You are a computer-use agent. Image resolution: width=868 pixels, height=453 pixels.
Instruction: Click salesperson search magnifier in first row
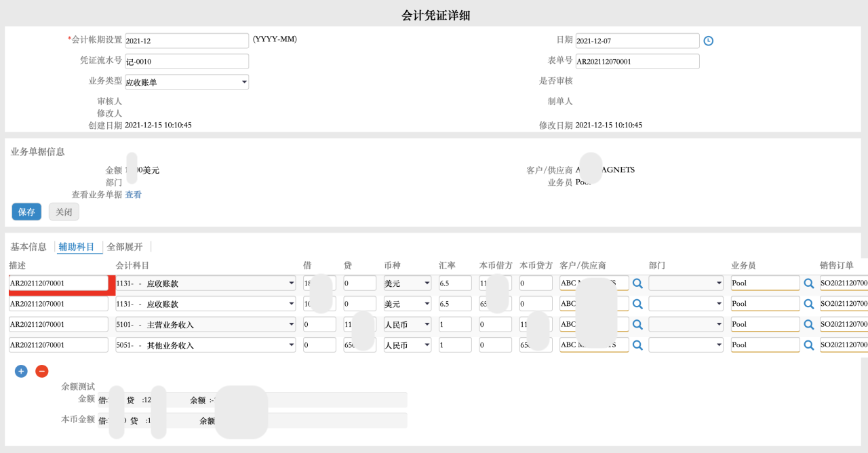808,283
